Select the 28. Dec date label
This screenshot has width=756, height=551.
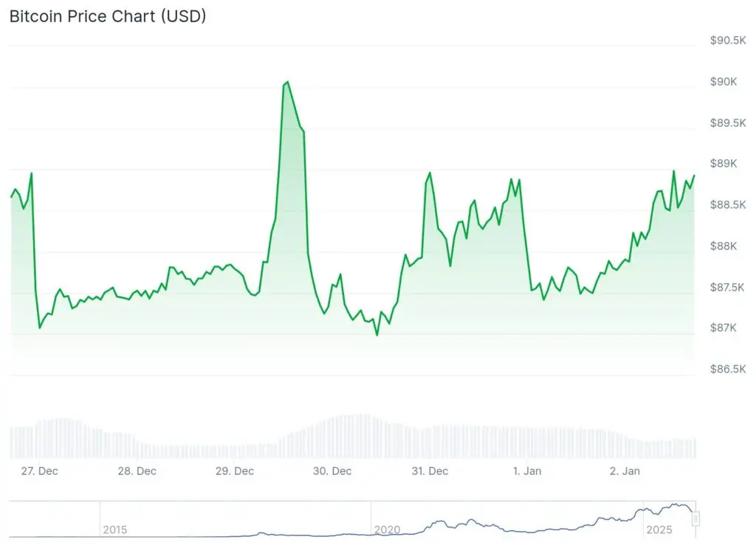pyautogui.click(x=137, y=471)
